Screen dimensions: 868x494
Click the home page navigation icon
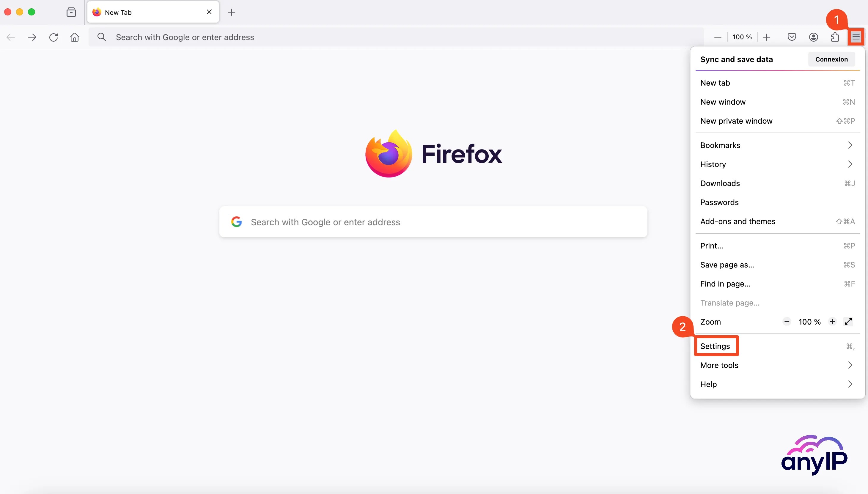(x=73, y=37)
